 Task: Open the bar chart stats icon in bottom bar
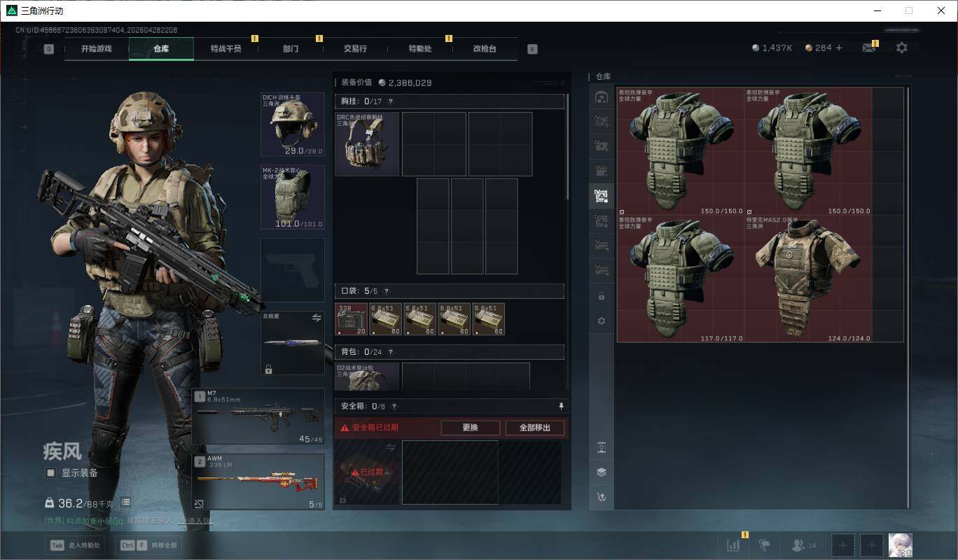[x=733, y=545]
